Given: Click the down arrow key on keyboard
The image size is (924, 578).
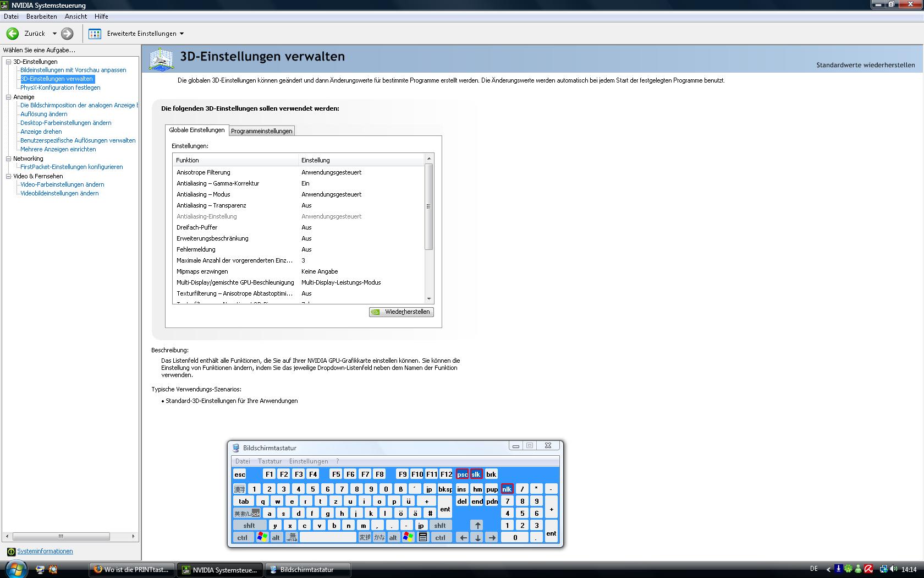Looking at the screenshot, I should pyautogui.click(x=477, y=537).
